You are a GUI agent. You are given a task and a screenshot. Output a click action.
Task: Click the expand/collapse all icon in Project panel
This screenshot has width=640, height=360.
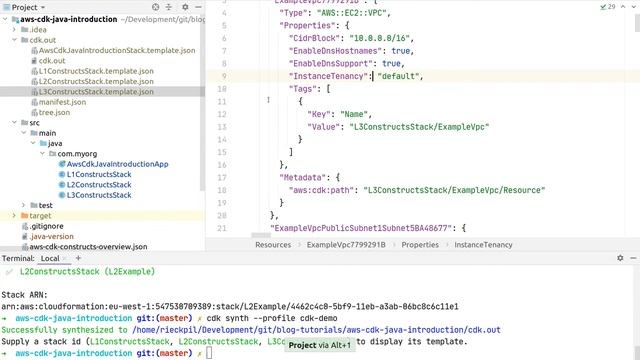click(x=169, y=7)
